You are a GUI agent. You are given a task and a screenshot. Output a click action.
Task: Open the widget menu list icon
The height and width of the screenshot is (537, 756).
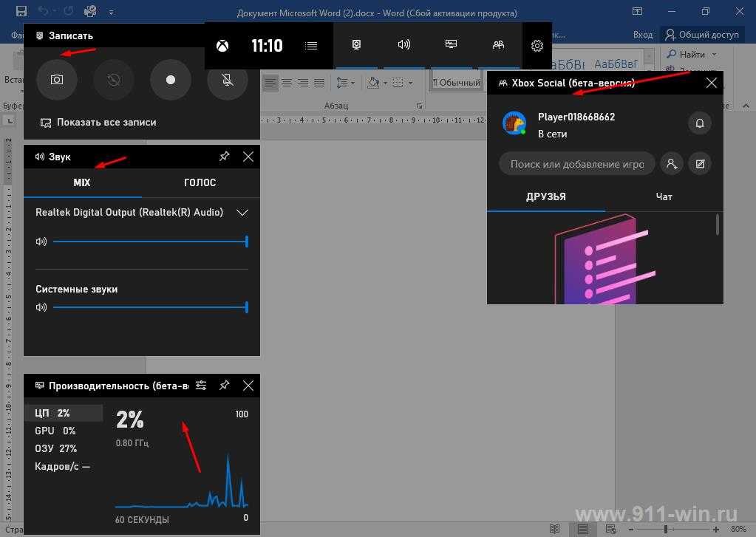tap(311, 46)
